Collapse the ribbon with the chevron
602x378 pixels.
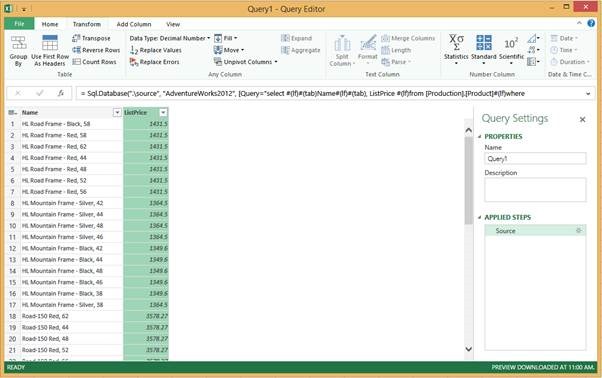[579, 23]
